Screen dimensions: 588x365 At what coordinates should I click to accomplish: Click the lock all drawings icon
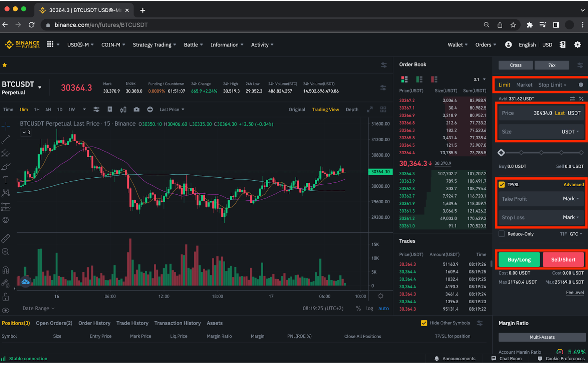pyautogui.click(x=6, y=297)
